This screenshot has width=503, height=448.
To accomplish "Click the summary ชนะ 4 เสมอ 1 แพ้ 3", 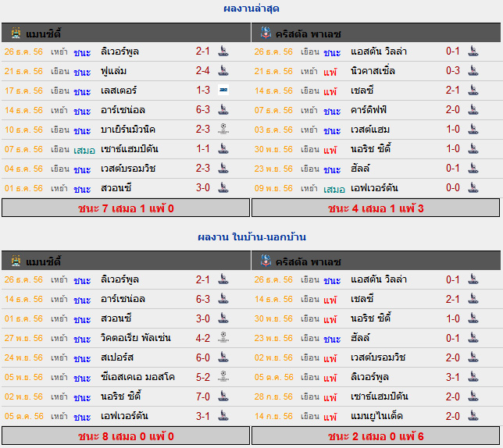I will (x=376, y=208).
